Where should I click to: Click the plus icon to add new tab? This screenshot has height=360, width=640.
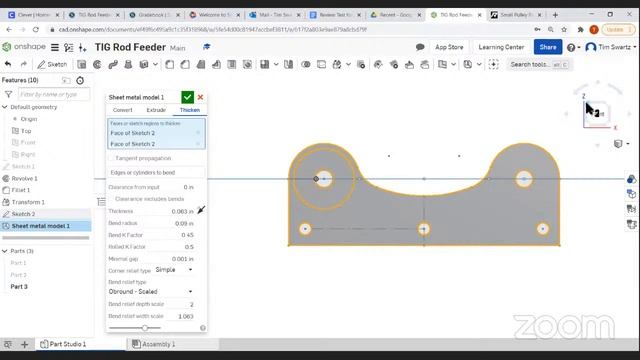pyautogui.click(x=24, y=344)
